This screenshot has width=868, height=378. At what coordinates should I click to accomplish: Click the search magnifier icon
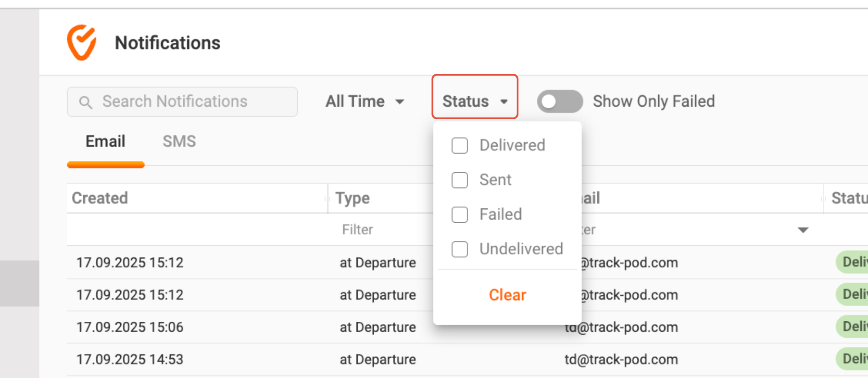(x=85, y=102)
